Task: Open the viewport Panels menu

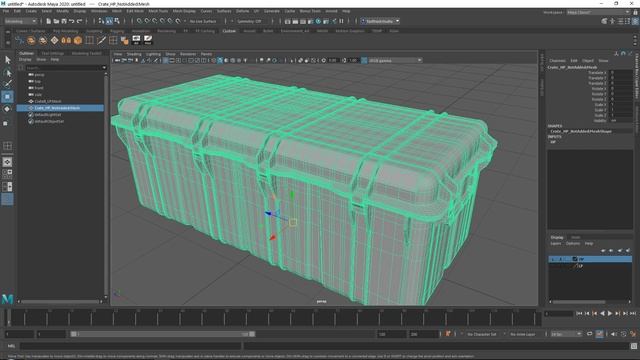Action: point(207,54)
